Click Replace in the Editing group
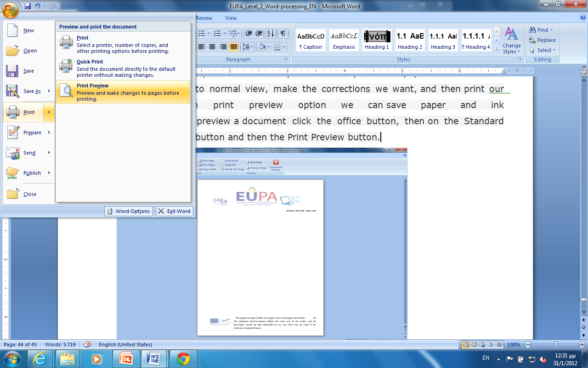The image size is (588, 368). pos(542,40)
